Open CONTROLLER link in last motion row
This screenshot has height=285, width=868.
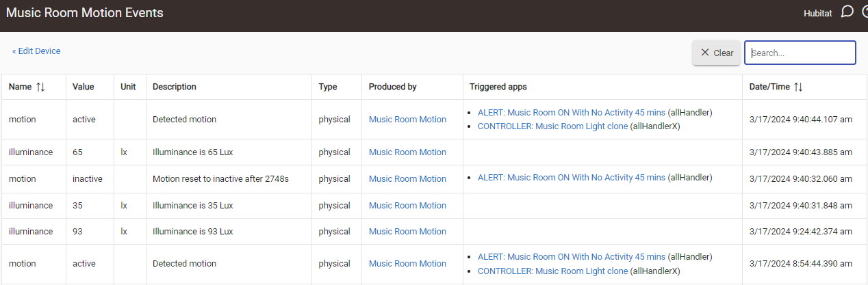(552, 271)
